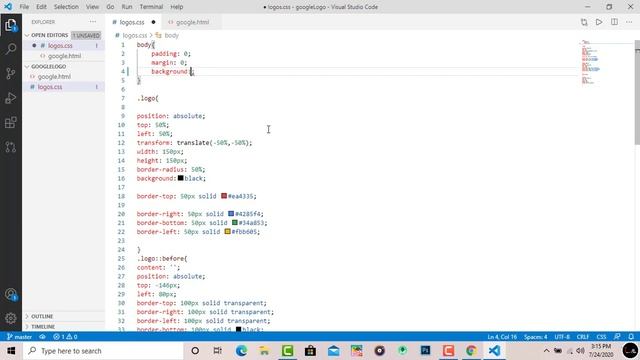
Task: Select the logos.css editor tab
Action: point(132,22)
